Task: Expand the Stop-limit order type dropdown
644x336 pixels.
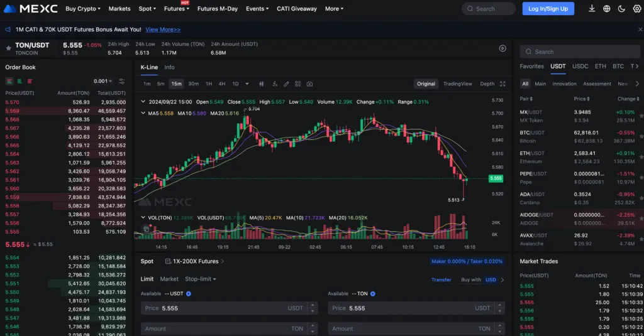Action: point(201,279)
